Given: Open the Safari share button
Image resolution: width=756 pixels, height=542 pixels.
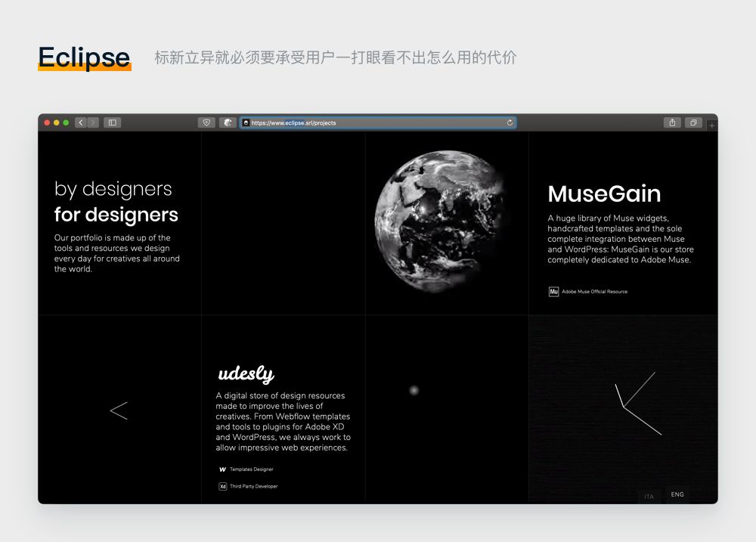Looking at the screenshot, I should click(672, 122).
